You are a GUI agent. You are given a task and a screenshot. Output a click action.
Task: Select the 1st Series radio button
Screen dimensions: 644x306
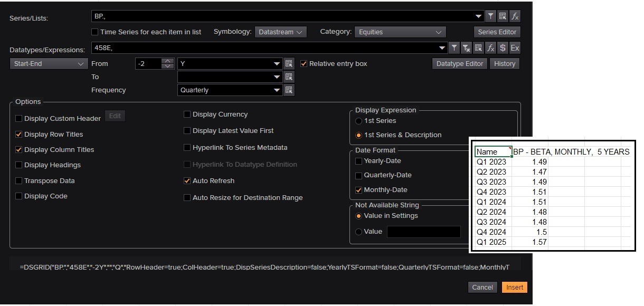[x=359, y=121]
